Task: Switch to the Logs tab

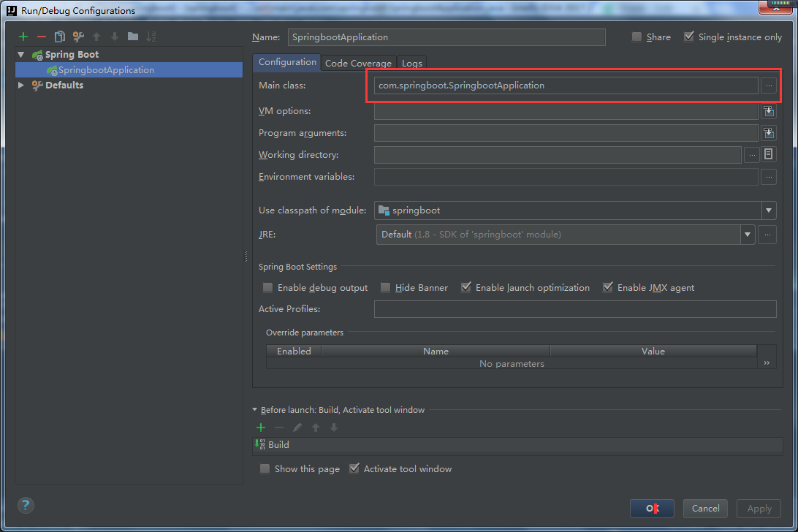Action: point(411,63)
